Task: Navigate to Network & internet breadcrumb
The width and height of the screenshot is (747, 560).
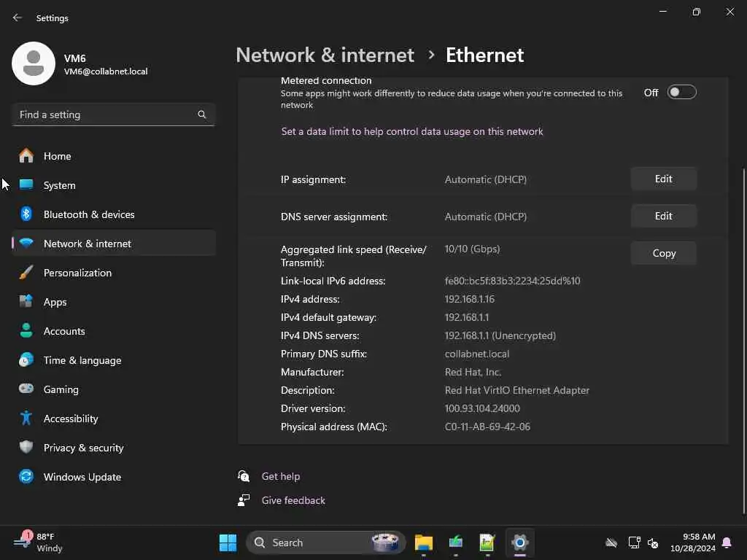Action: (x=325, y=55)
